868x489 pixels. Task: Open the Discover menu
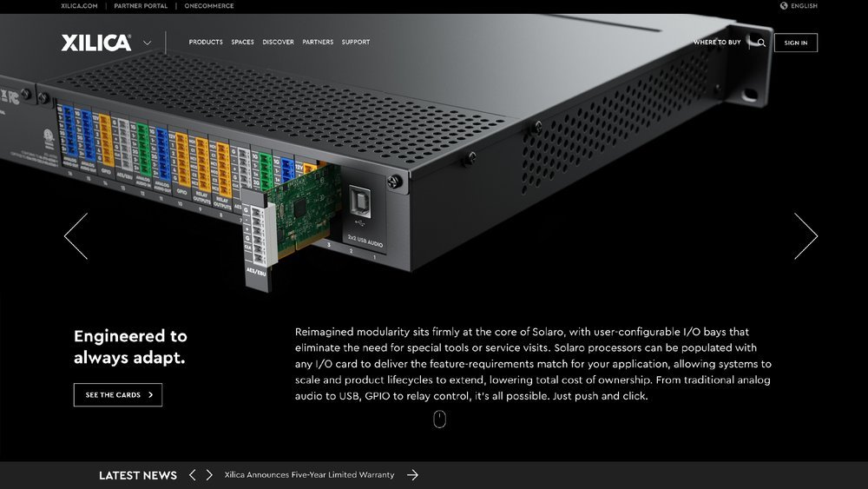pos(278,42)
